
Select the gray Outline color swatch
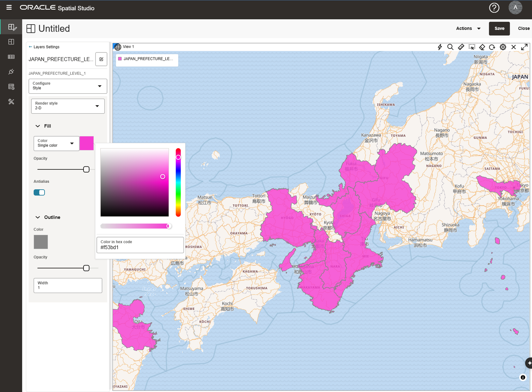(x=41, y=242)
